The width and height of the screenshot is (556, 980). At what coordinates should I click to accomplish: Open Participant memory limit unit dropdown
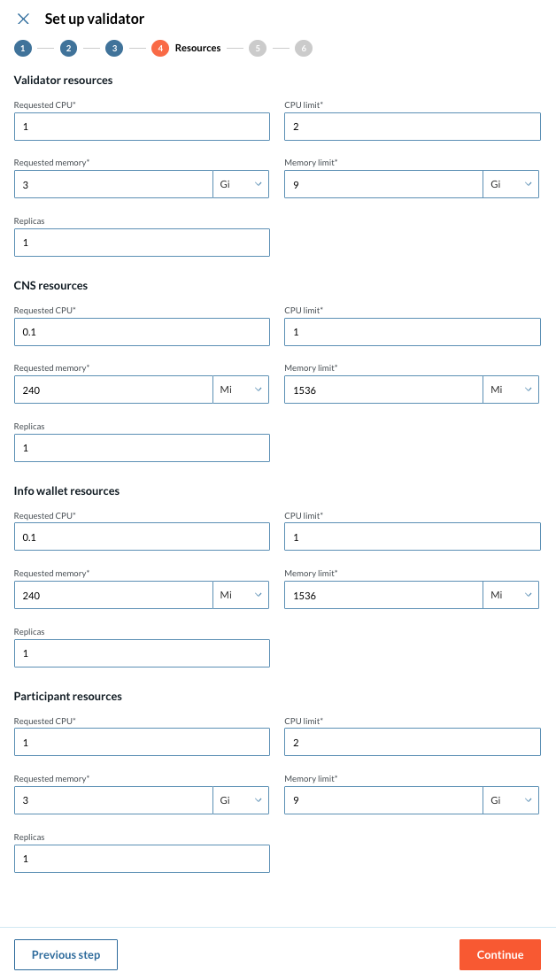tap(511, 800)
